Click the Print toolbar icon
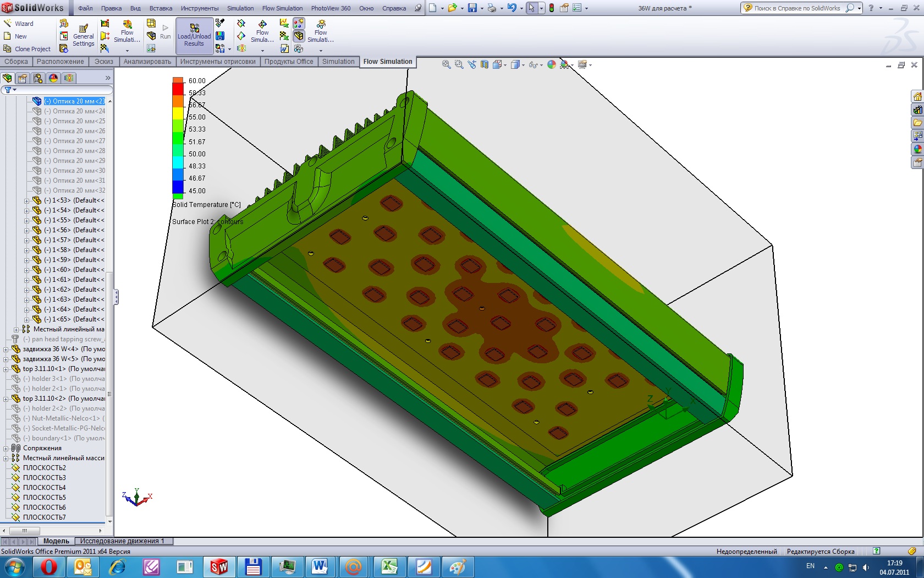 pos(492,8)
